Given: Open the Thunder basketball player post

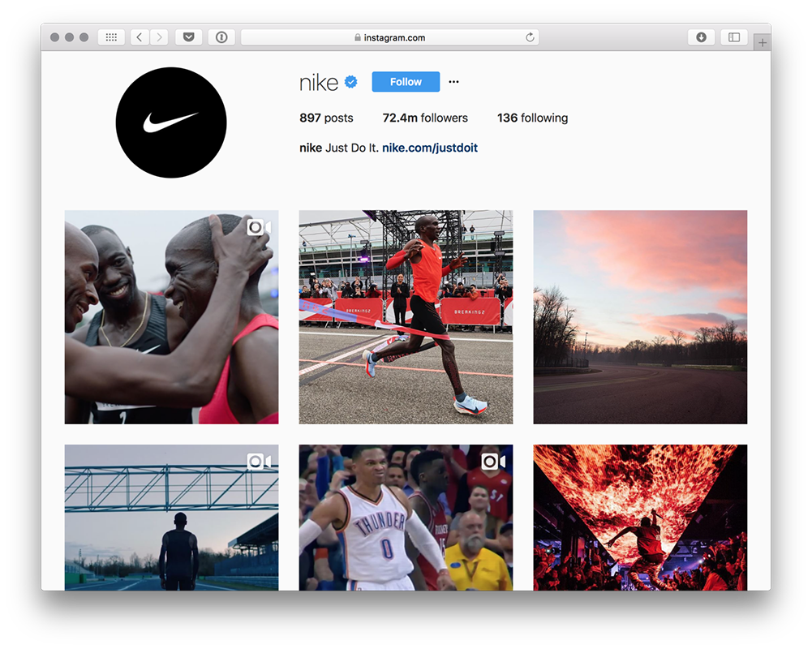Looking at the screenshot, I should click(x=406, y=518).
